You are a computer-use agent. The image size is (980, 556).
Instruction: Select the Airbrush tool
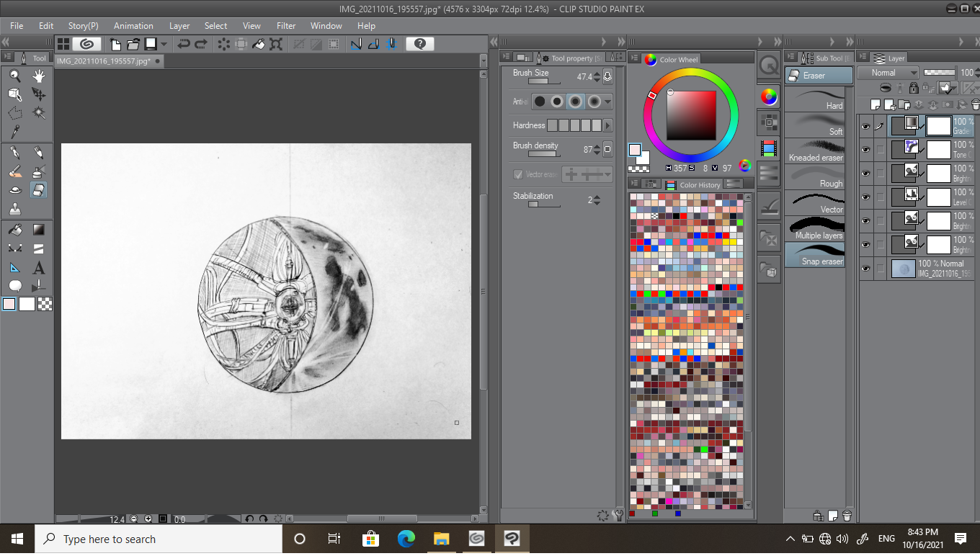(x=39, y=171)
